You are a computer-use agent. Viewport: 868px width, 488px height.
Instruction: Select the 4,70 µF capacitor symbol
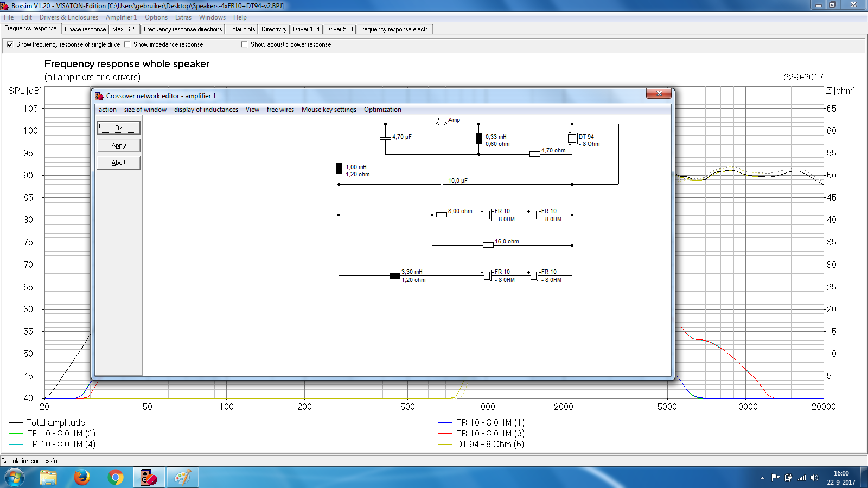pyautogui.click(x=385, y=138)
